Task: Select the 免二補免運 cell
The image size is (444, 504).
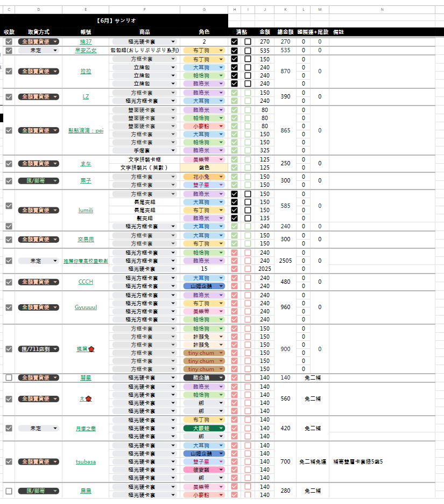Action: [x=313, y=462]
